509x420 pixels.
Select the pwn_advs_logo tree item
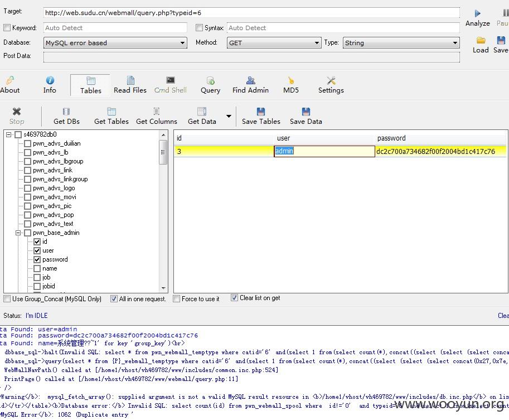tap(54, 188)
